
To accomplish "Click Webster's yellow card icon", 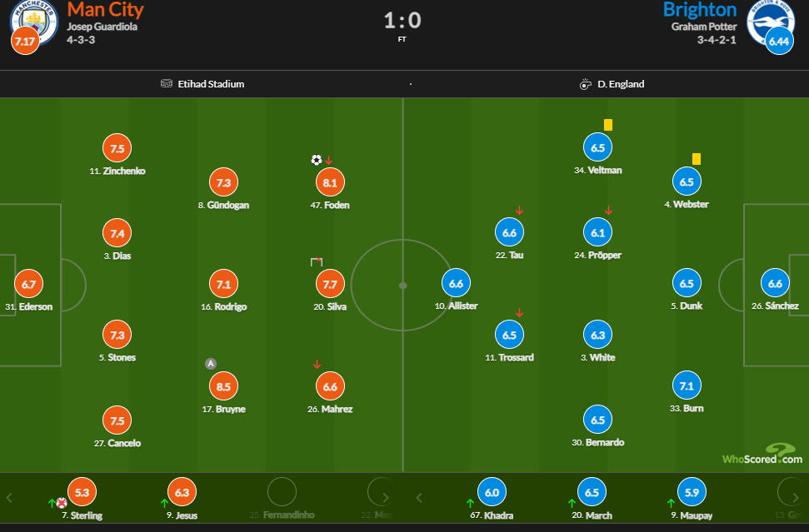I will [x=696, y=158].
